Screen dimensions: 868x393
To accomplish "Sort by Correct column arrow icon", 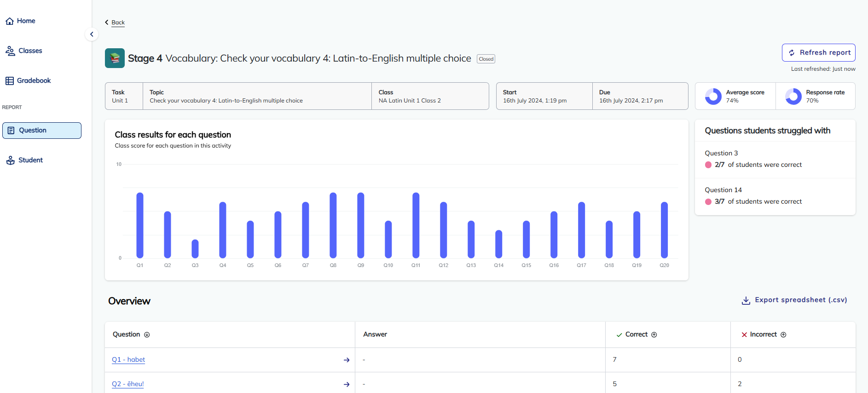I will coord(654,335).
